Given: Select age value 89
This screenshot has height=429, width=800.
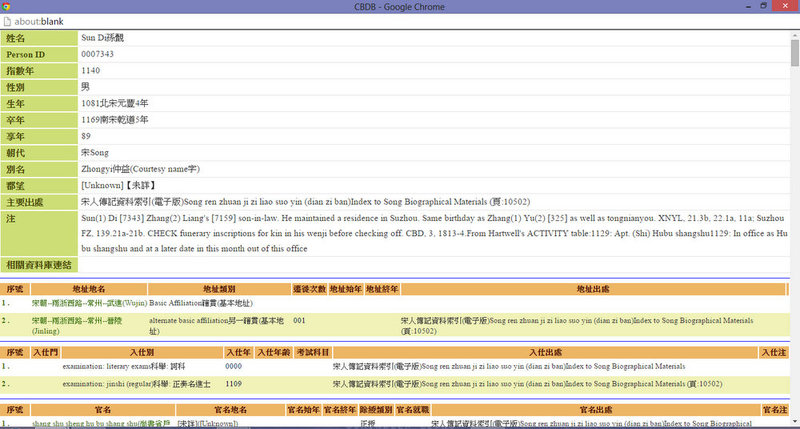Looking at the screenshot, I should click(x=86, y=136).
